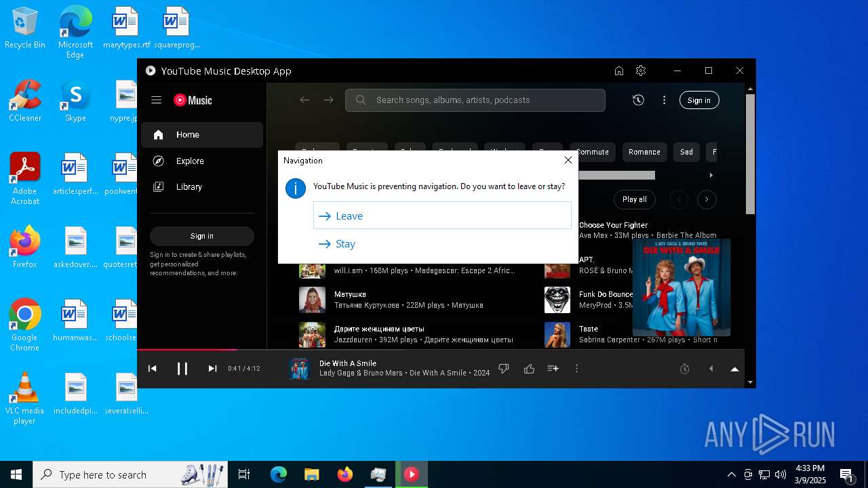Open the app home icon in title bar
The height and width of the screenshot is (488, 868).
pos(618,70)
